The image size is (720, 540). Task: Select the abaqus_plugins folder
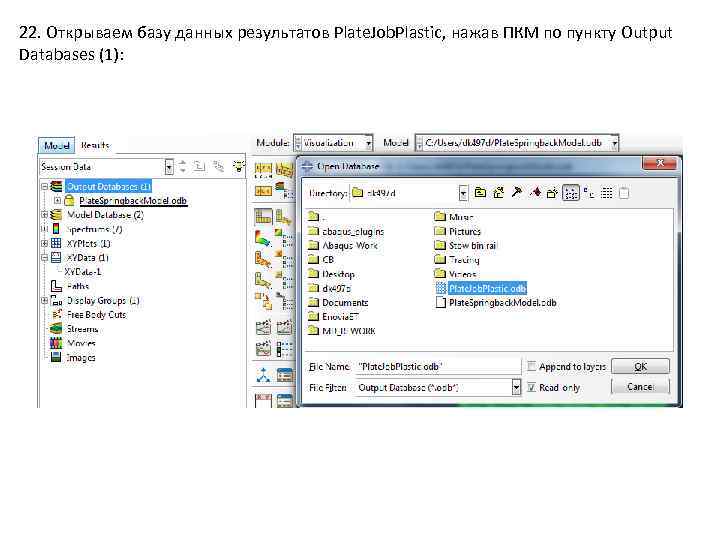[x=346, y=231]
